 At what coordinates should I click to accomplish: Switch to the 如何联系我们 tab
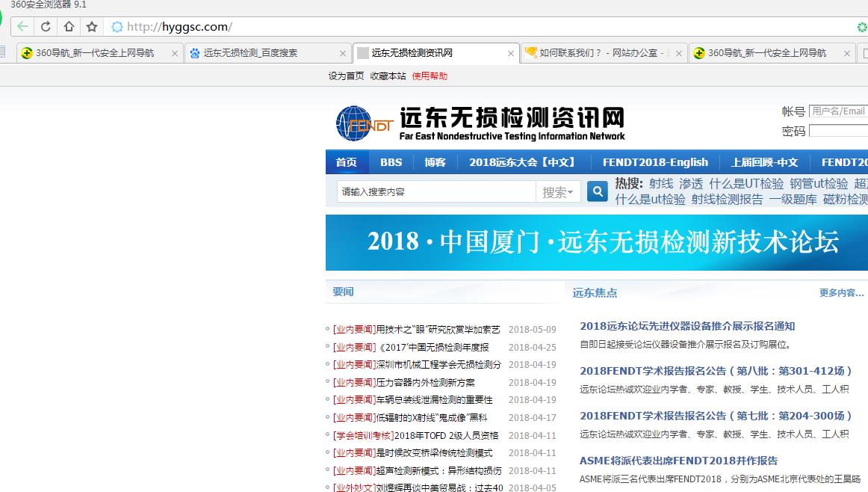point(604,53)
